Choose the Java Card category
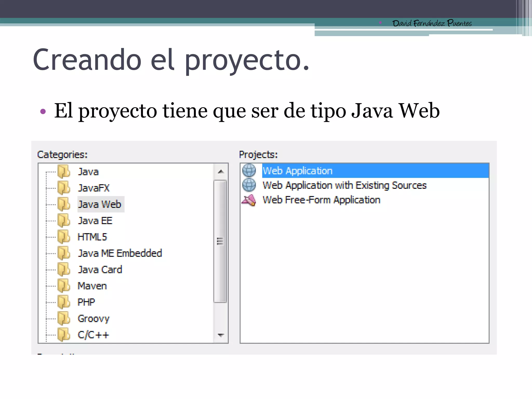The height and width of the screenshot is (399, 532). (x=100, y=270)
